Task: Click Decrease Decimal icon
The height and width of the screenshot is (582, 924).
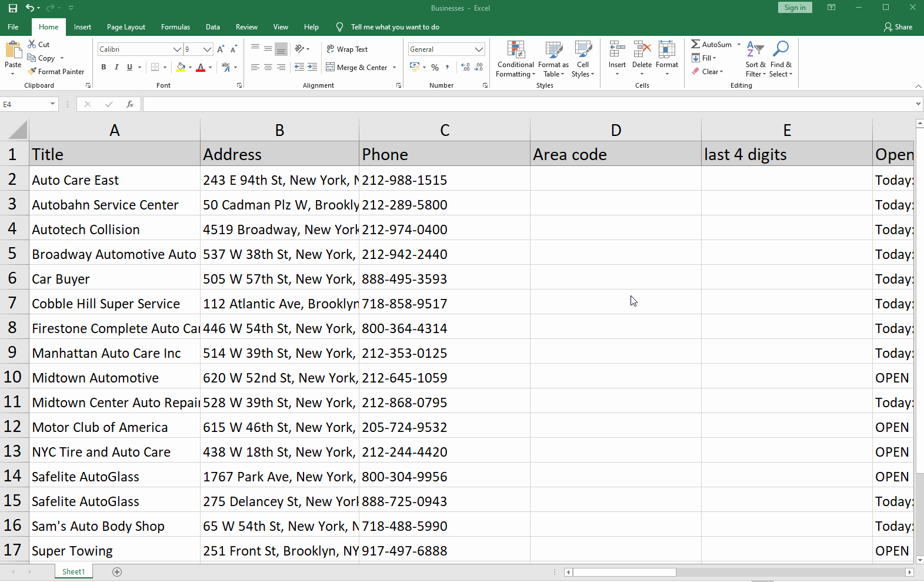Action: coord(479,68)
